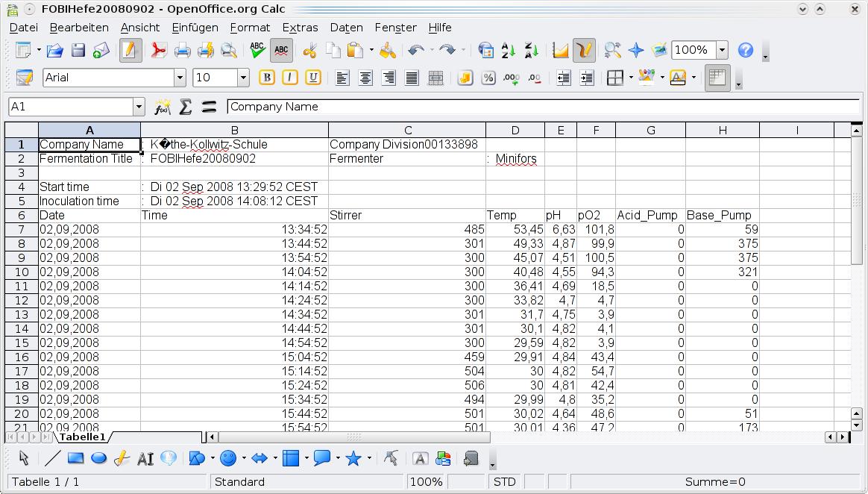868x494 pixels.
Task: Open OpenOffice Help question mark
Action: tap(746, 51)
